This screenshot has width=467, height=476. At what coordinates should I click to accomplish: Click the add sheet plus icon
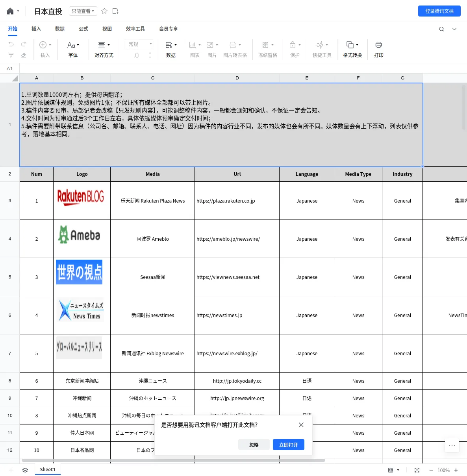click(x=11, y=470)
